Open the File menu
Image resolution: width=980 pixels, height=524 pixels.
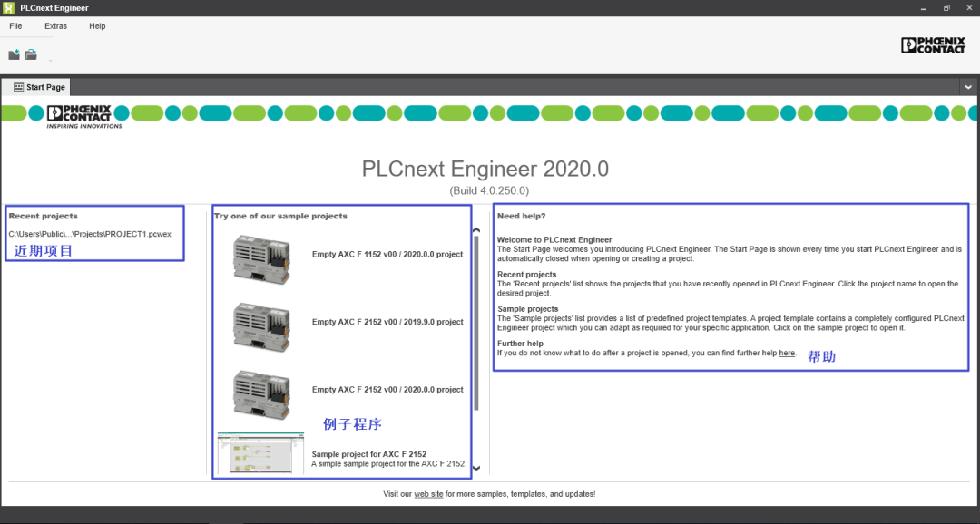pyautogui.click(x=16, y=26)
